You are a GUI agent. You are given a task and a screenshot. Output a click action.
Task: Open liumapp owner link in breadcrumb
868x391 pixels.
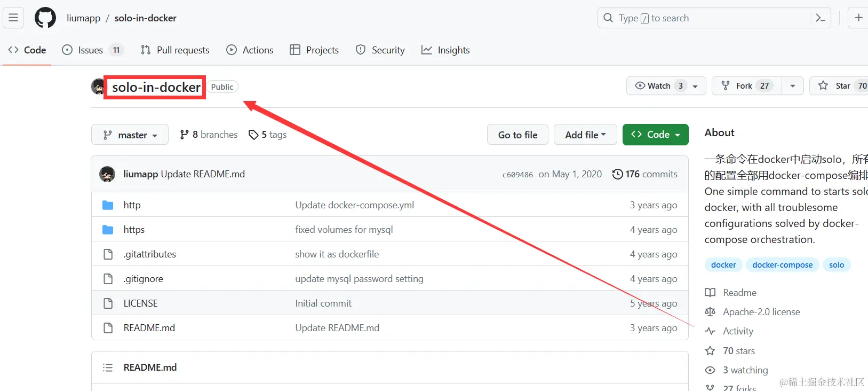pos(83,18)
